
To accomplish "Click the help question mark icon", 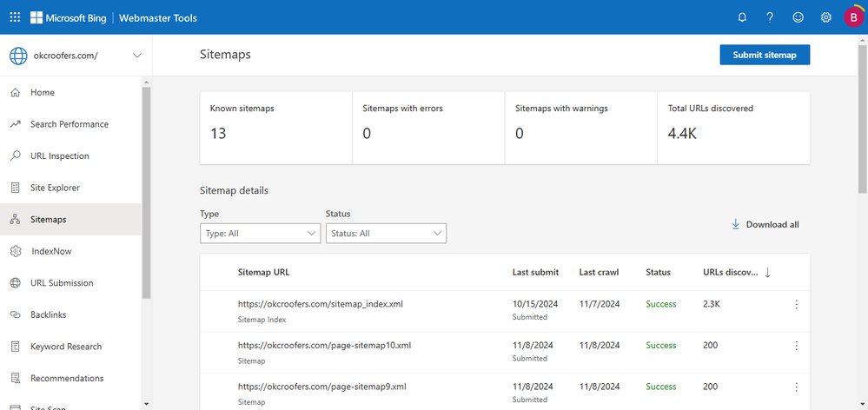I will click(770, 17).
